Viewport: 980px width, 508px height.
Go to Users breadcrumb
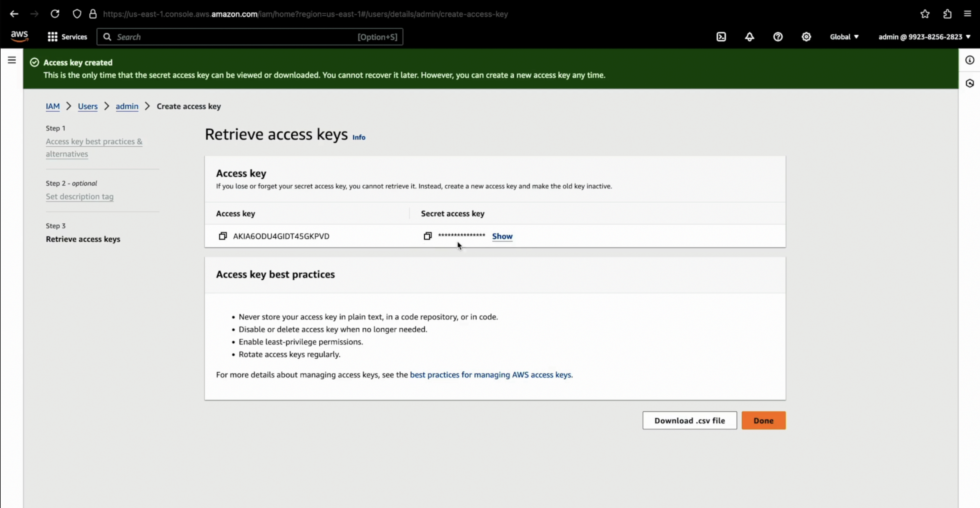point(87,106)
